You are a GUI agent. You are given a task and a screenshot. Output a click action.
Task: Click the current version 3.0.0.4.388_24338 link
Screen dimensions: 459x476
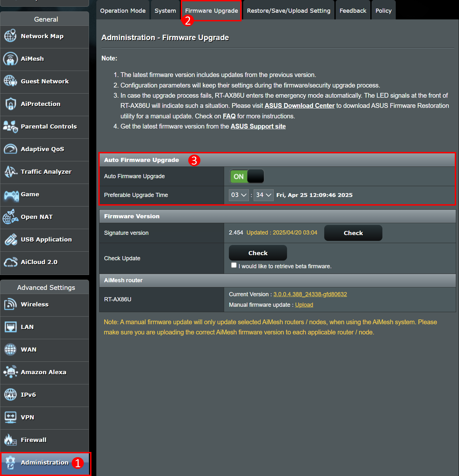pyautogui.click(x=310, y=294)
